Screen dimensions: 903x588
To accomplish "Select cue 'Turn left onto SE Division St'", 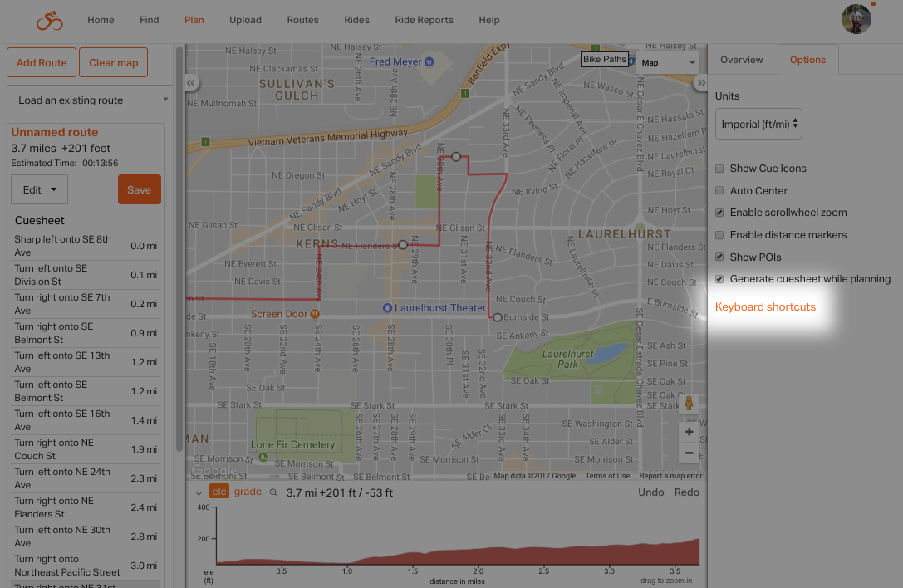I will 86,275.
